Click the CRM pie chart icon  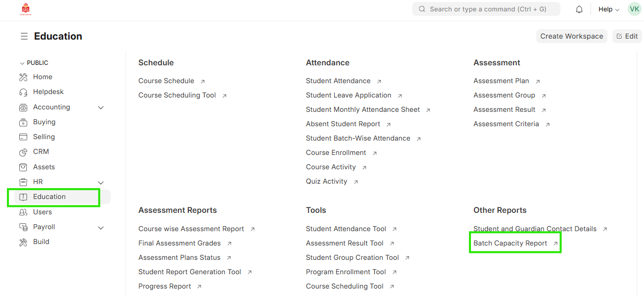[23, 152]
